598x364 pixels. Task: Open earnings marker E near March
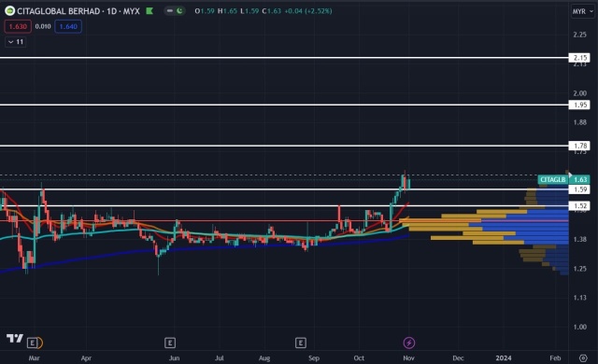[33, 343]
